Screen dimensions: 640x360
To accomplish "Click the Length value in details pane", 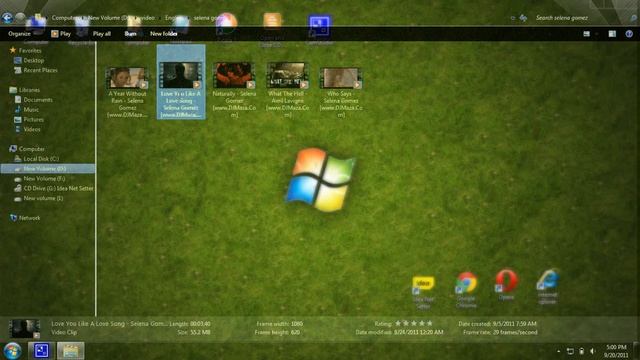I will point(200,324).
